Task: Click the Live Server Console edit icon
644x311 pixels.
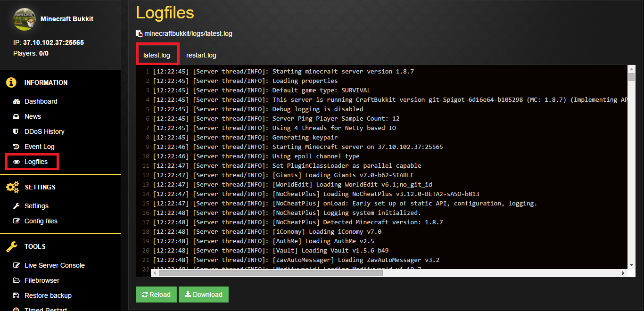Action: (x=17, y=265)
